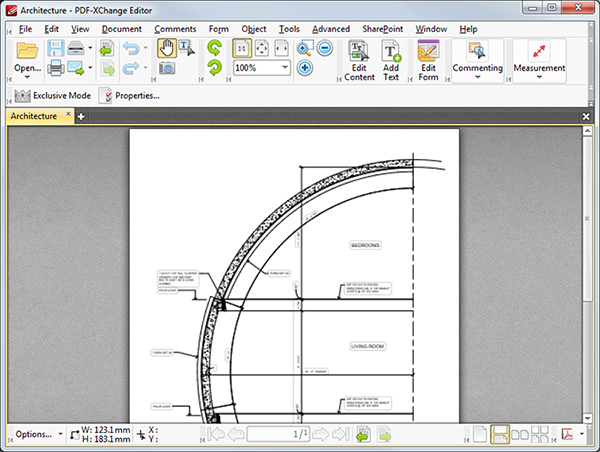Click the Zoom In plus icon

305,68
